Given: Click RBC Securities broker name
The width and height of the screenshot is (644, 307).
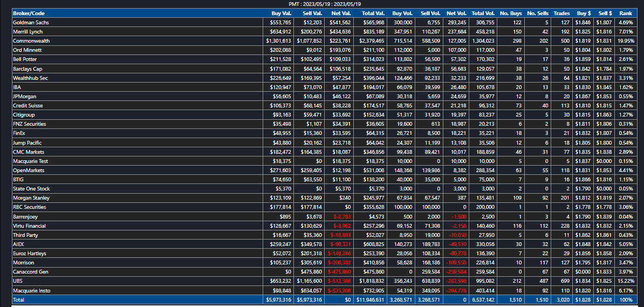Looking at the screenshot, I should coord(30,207).
